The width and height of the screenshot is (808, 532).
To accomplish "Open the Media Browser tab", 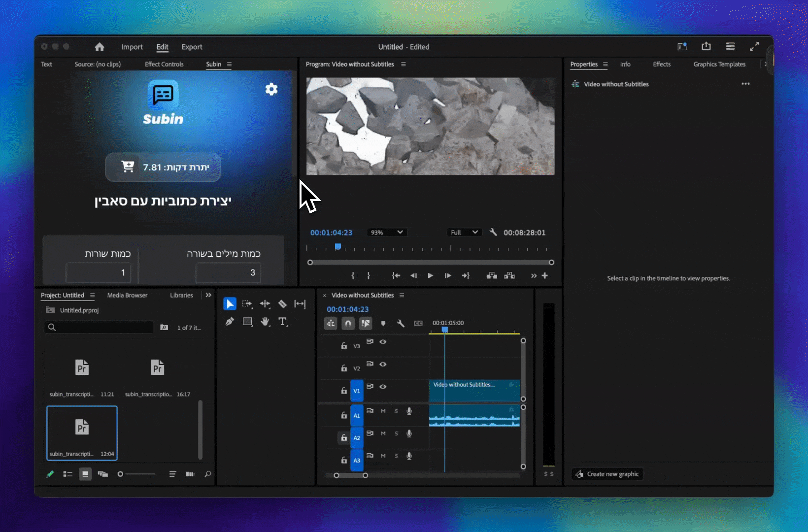I will pyautogui.click(x=127, y=296).
